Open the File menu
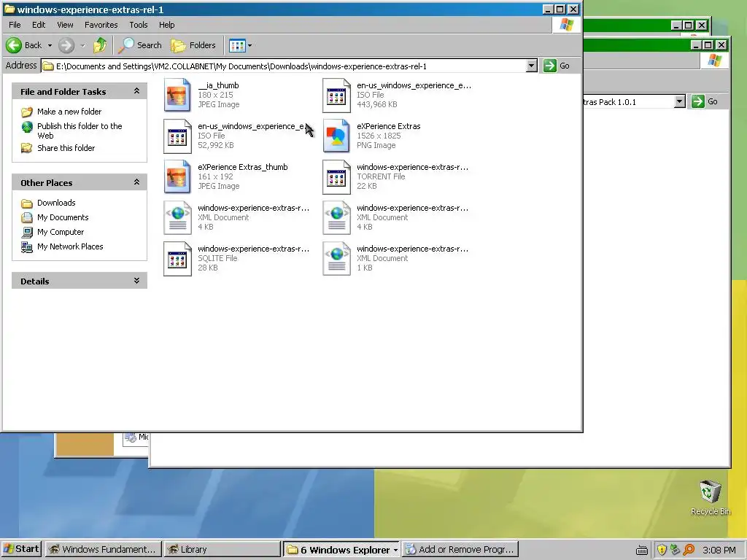Viewport: 747px width, 560px height. point(15,25)
